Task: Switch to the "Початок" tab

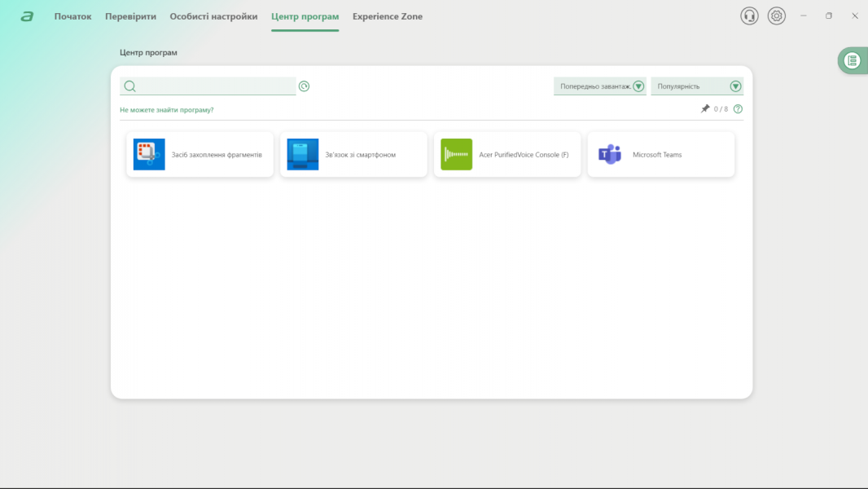Action: 72,16
